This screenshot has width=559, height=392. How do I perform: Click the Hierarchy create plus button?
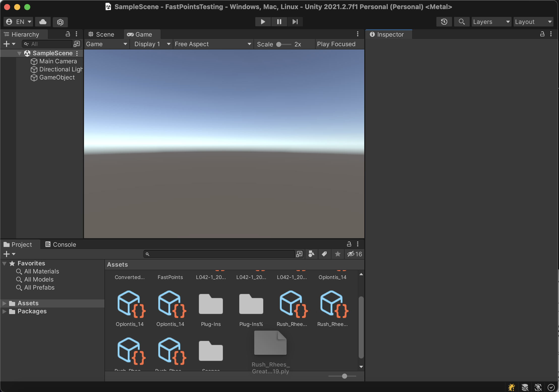coord(9,44)
